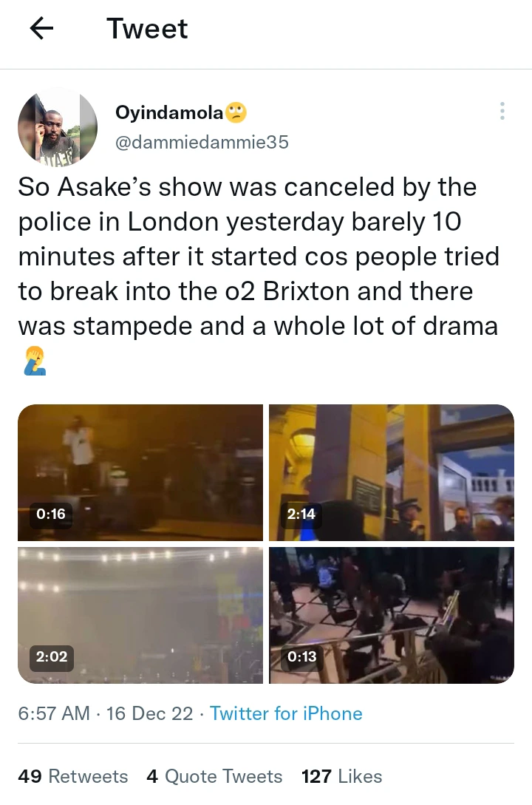
Task: Click the 2:02 duration badge
Action: pyautogui.click(x=51, y=656)
